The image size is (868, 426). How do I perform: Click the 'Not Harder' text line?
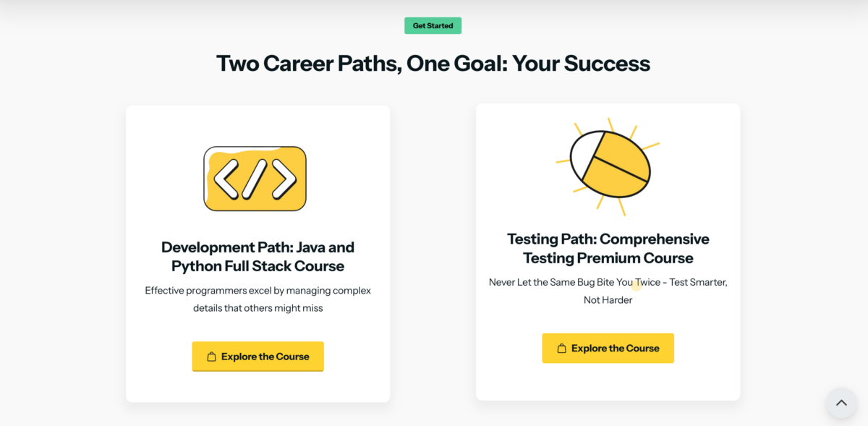point(608,300)
